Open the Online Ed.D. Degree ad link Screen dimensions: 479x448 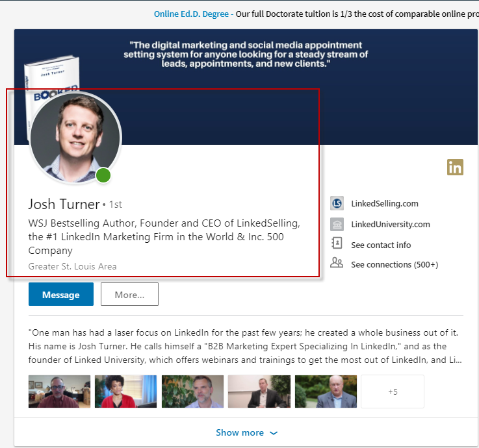coord(193,14)
